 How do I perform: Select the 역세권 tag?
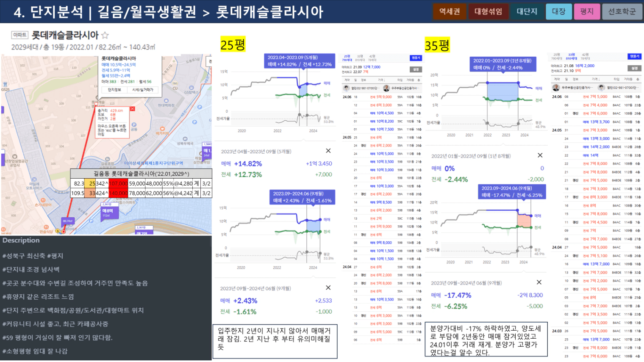coord(449,11)
